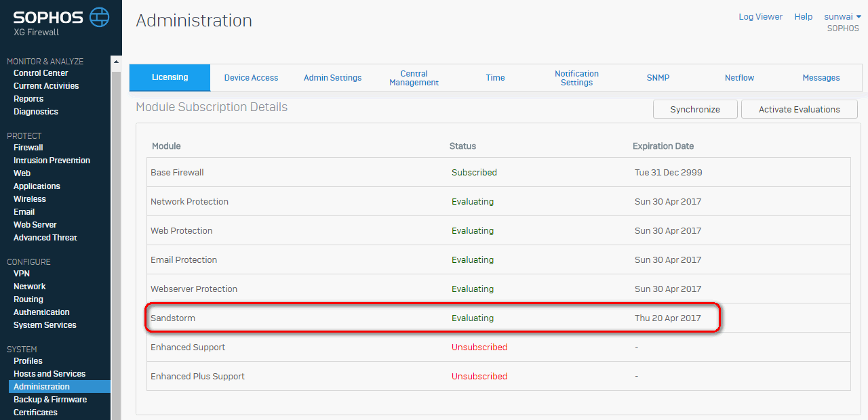Image resolution: width=868 pixels, height=420 pixels.
Task: Open VPN under Configure
Action: [22, 274]
